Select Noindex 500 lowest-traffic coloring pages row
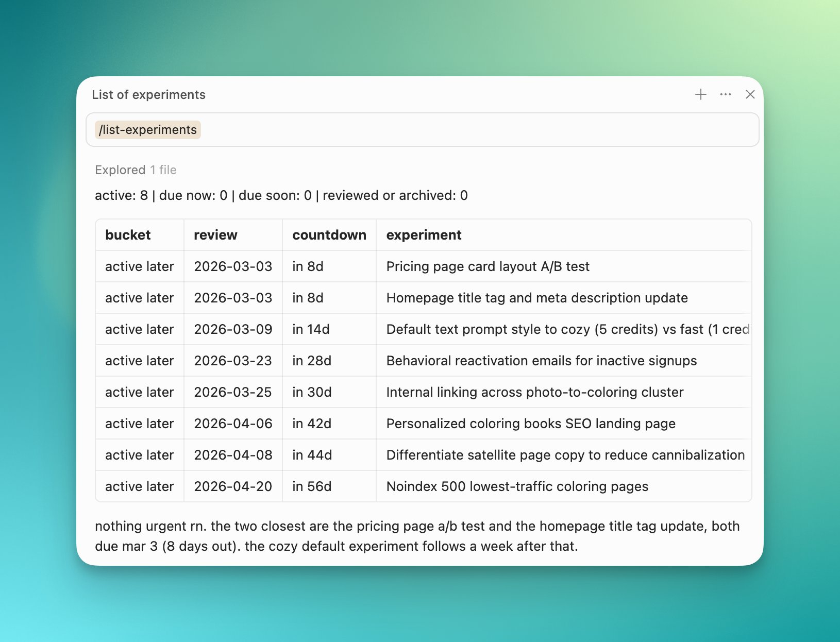 [517, 486]
